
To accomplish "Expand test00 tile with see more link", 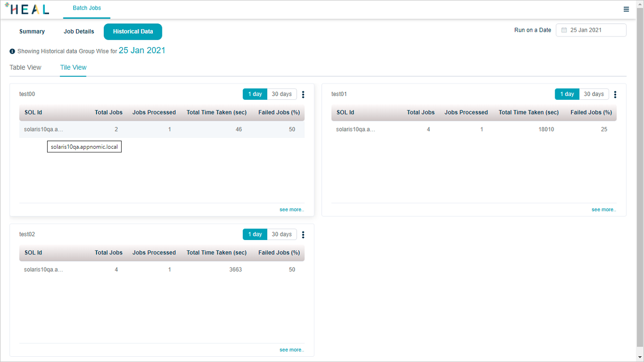I will coord(292,210).
